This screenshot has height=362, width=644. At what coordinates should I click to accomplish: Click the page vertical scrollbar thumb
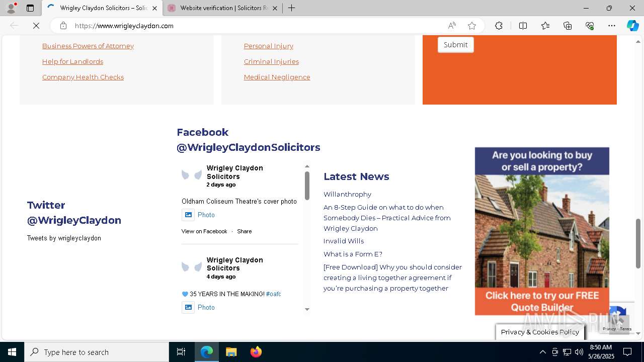coord(638,243)
